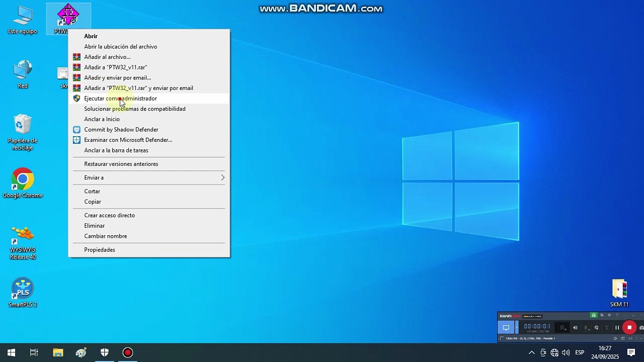Expand the Enviar a submenu arrow
The width and height of the screenshot is (644, 362).
(222, 177)
